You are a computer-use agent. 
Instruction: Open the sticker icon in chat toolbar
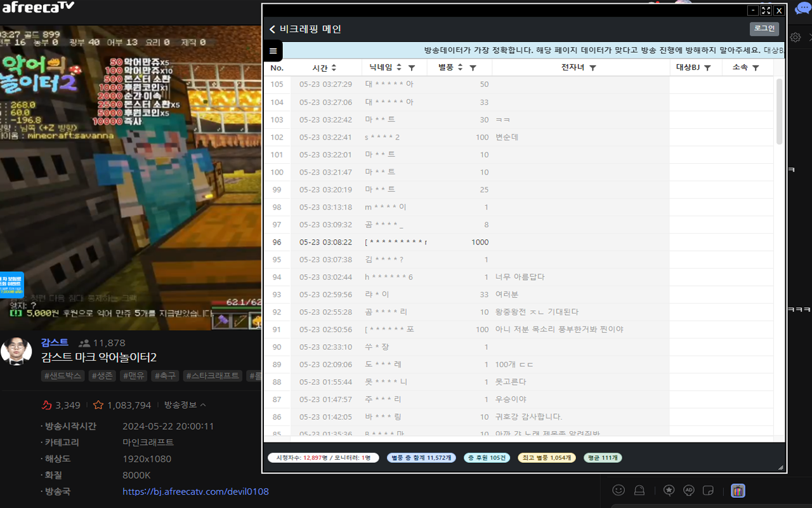pyautogui.click(x=709, y=490)
